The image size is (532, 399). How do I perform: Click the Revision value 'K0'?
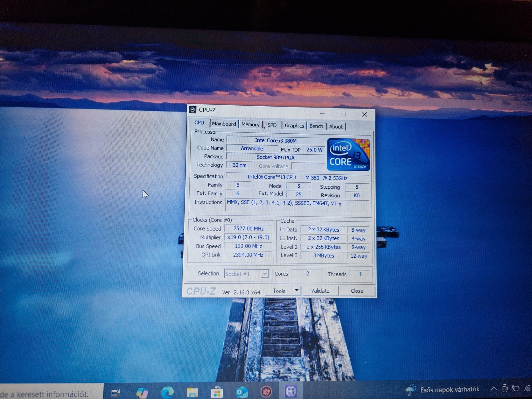point(357,195)
